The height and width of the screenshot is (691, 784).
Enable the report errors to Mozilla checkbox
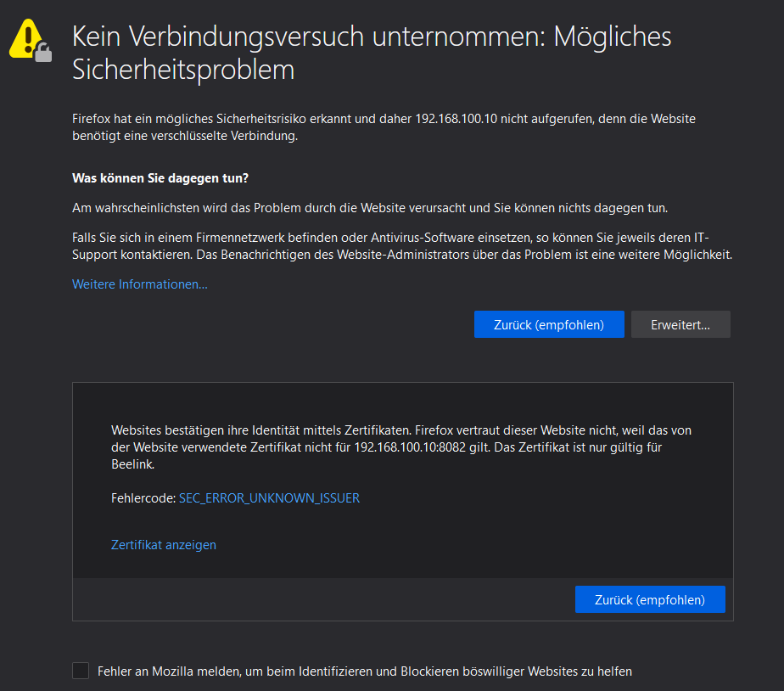[81, 671]
